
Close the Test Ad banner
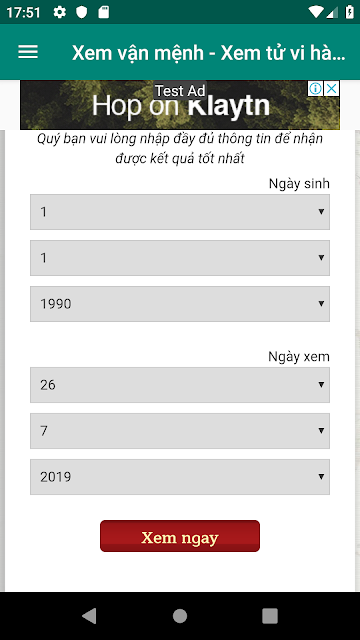(x=331, y=88)
